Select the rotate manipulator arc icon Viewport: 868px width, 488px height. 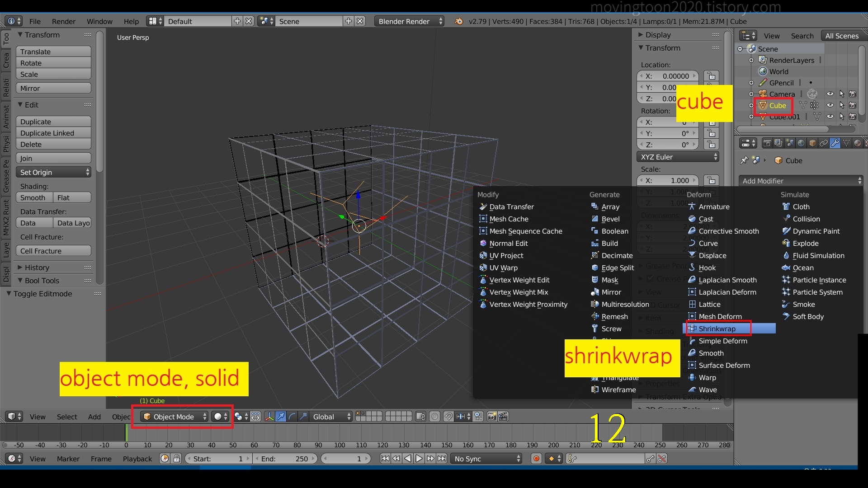292,417
